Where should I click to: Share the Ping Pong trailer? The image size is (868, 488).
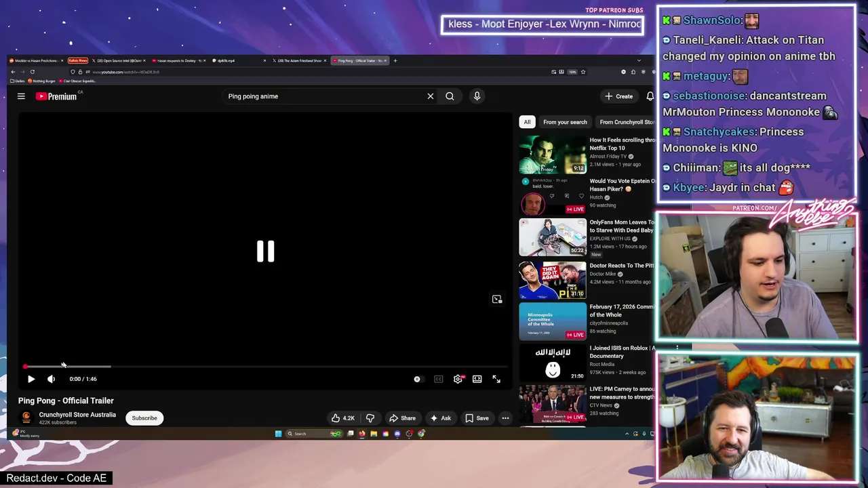click(x=402, y=418)
